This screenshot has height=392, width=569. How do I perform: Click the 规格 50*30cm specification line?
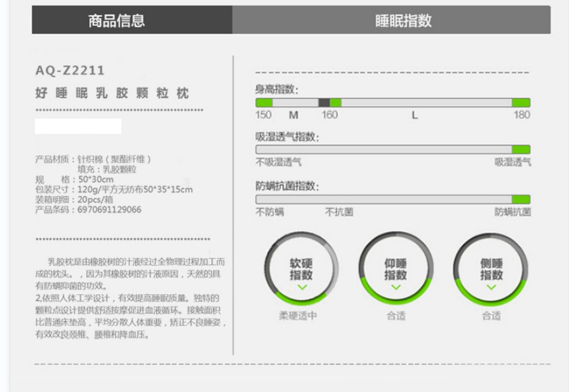[74, 180]
